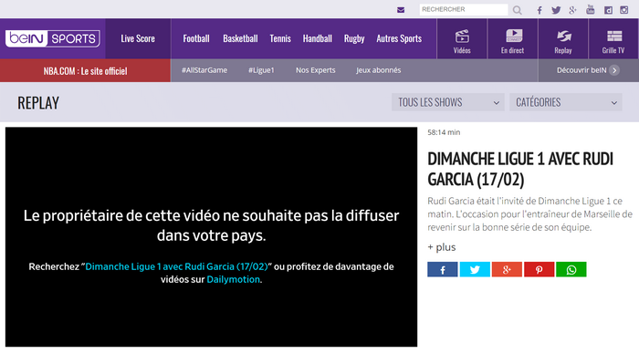Open the Football menu
The image size is (639, 364).
[x=196, y=38]
